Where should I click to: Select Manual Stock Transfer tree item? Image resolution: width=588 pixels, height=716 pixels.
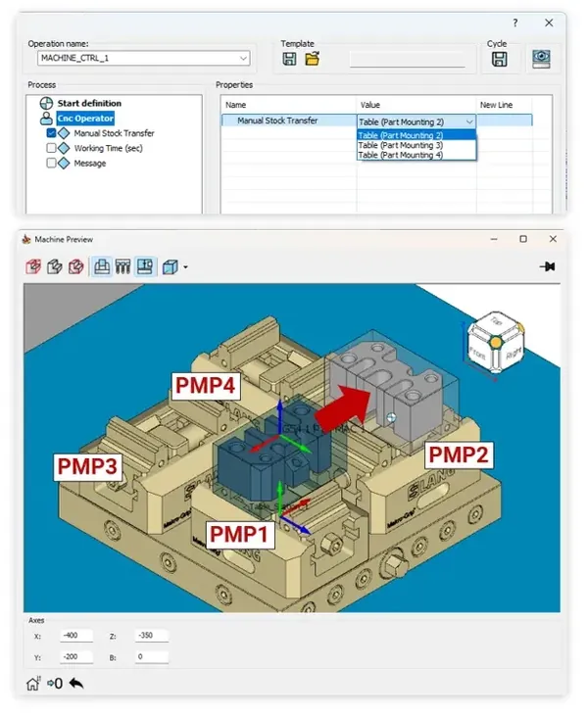click(114, 133)
